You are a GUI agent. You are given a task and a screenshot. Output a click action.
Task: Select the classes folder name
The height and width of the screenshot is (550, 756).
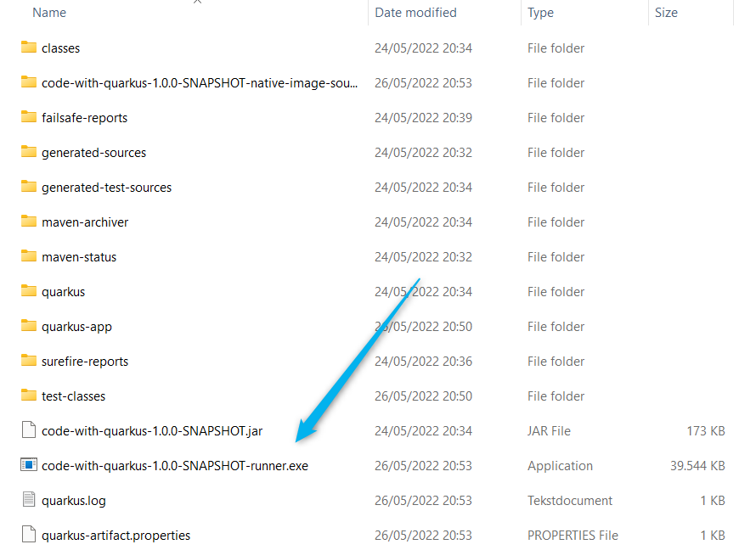(x=61, y=48)
